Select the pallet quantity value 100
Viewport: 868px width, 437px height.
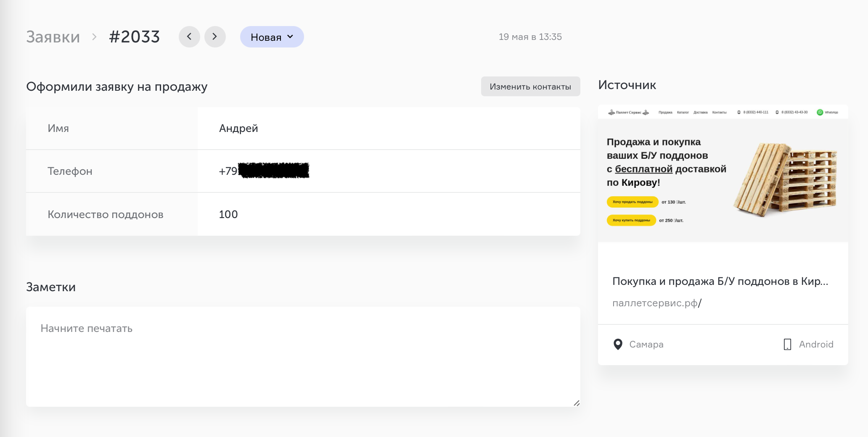(x=228, y=214)
